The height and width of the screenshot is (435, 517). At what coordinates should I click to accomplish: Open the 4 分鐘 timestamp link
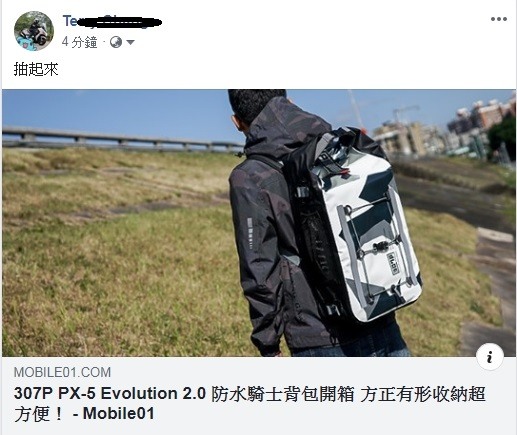pos(79,42)
